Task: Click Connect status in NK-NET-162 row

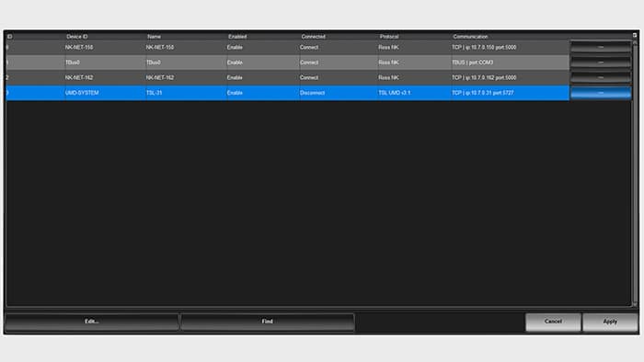Action: click(309, 77)
